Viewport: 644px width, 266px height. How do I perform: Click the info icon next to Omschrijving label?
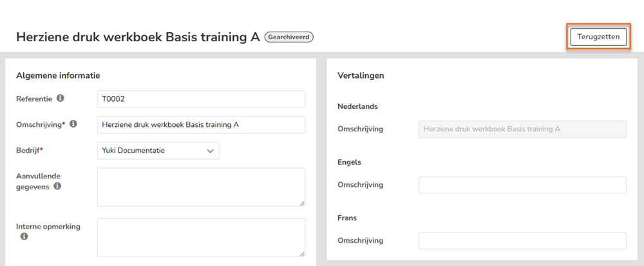point(73,124)
